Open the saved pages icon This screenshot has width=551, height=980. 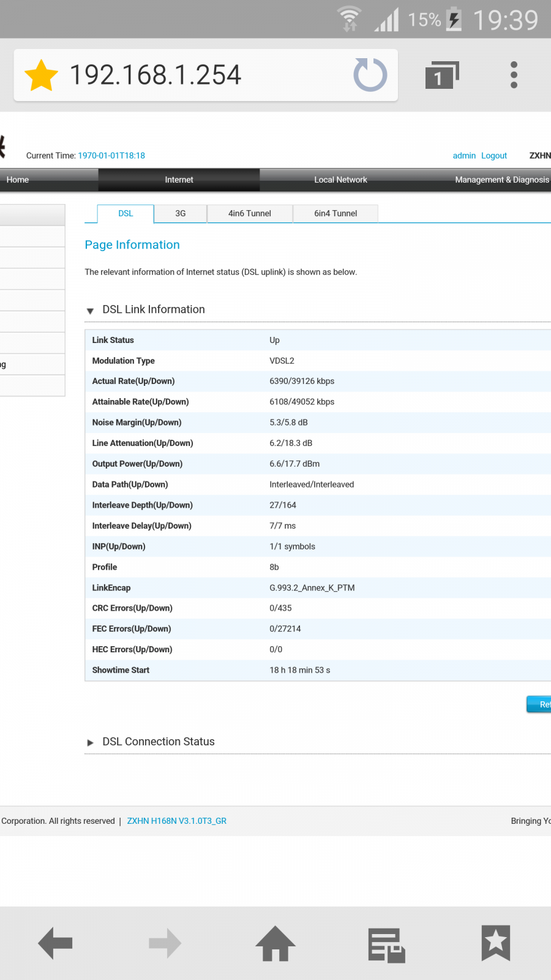coord(386,944)
